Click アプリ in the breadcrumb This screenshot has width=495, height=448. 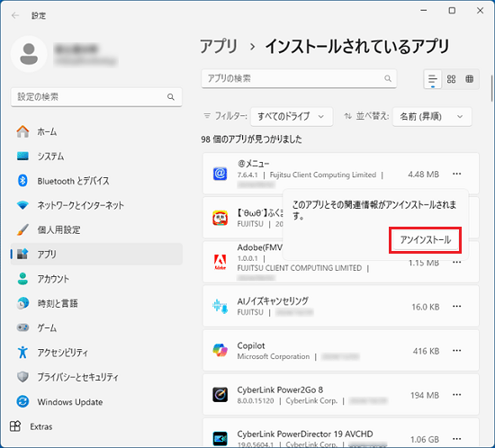coord(219,46)
